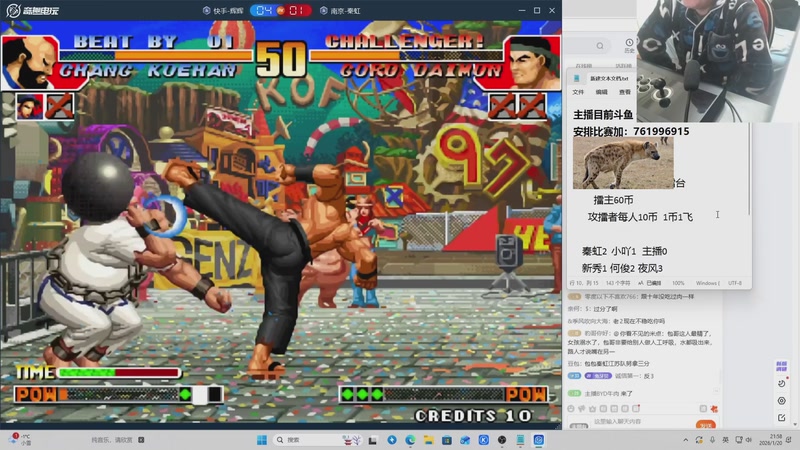Click the chat message from 豆包
The height and width of the screenshot is (450, 800).
pos(609,364)
